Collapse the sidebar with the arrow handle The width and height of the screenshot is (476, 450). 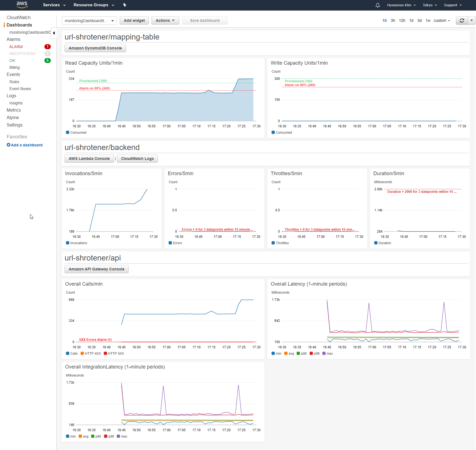(54, 33)
